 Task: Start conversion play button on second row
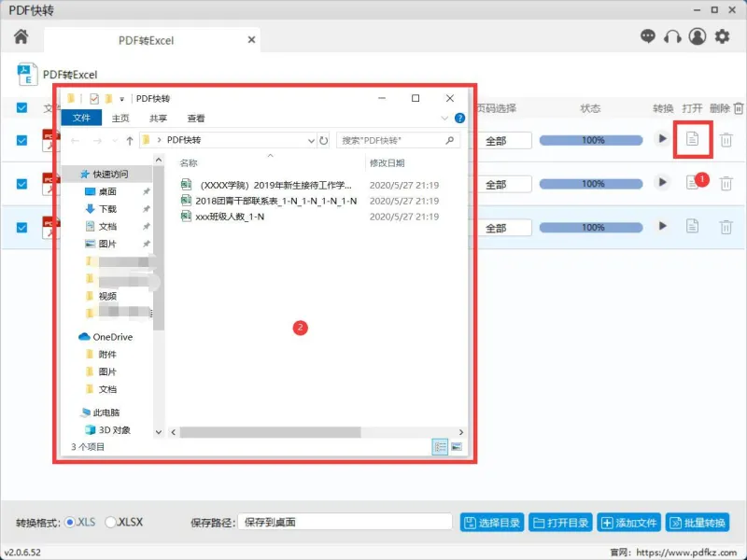[x=662, y=182]
